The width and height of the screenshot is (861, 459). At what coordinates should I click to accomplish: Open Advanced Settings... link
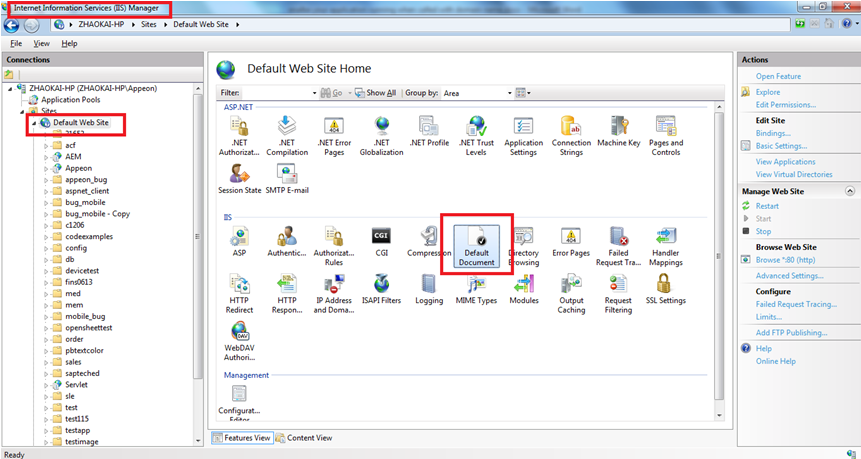(789, 276)
